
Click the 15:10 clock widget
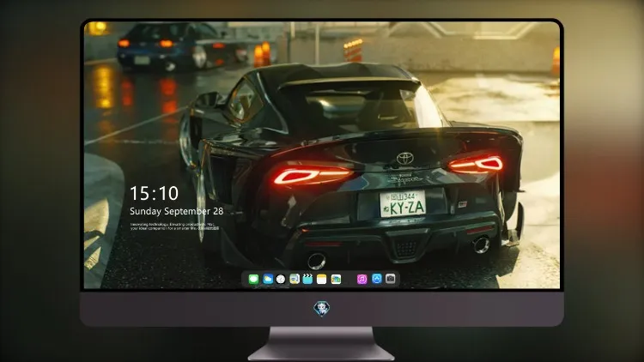coord(154,193)
